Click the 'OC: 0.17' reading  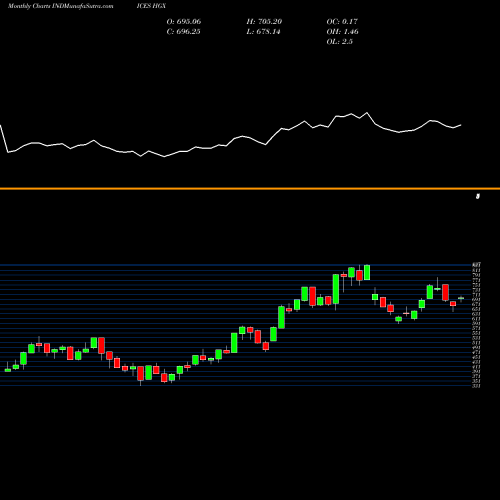coord(342,22)
